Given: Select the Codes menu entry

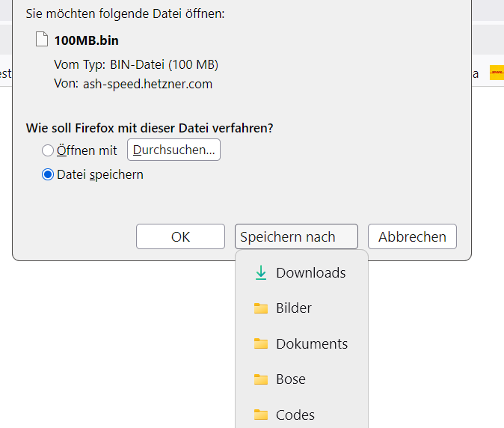Looking at the screenshot, I should [295, 415].
